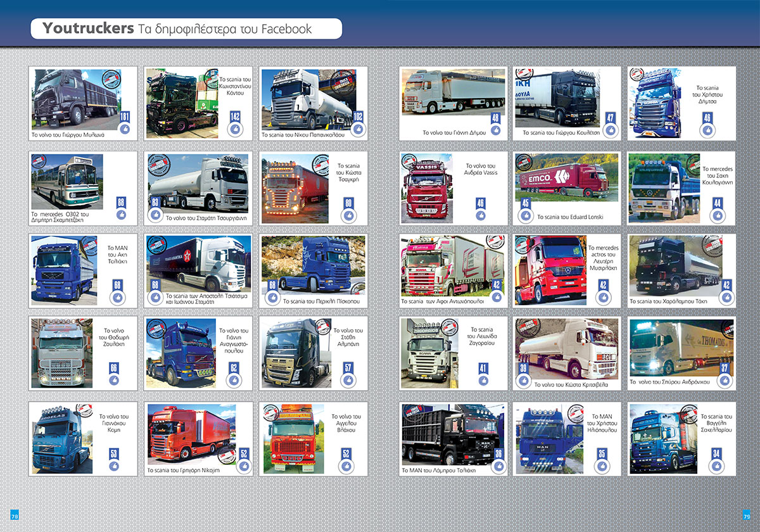Click the like icon under the 181 count

[125, 129]
